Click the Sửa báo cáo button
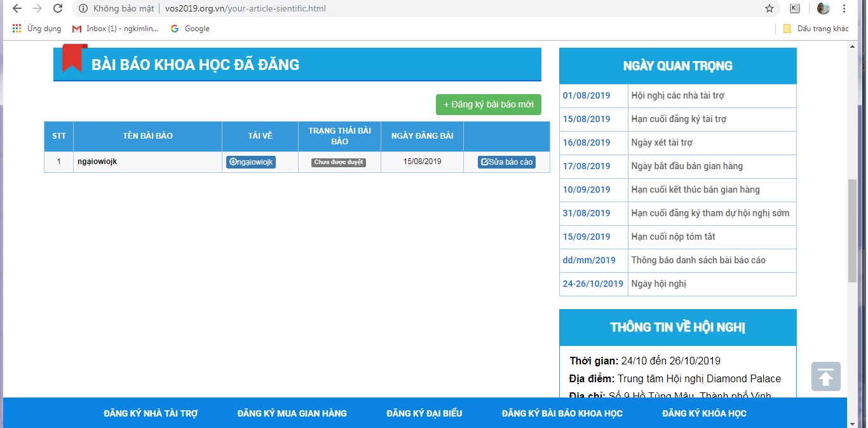The image size is (868, 428). point(506,162)
